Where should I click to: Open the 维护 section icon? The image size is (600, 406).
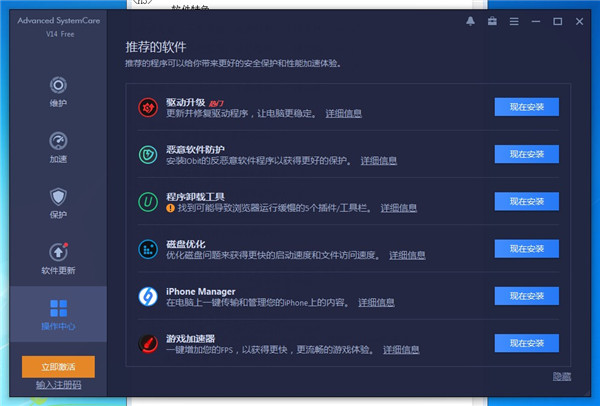[58, 85]
